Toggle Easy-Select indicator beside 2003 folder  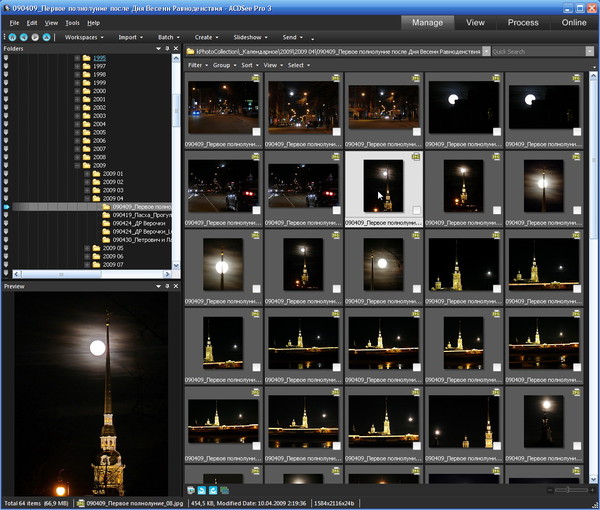coord(6,116)
